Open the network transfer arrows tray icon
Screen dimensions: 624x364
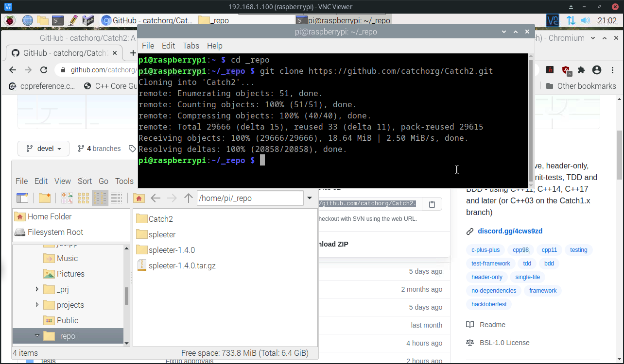pos(571,20)
